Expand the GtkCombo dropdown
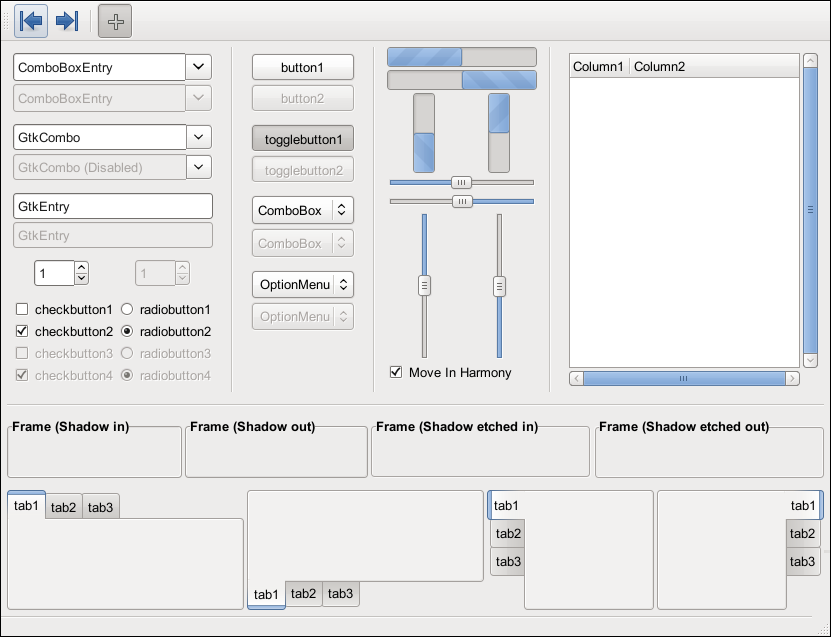Screen dimensions: 831x637 (197, 137)
